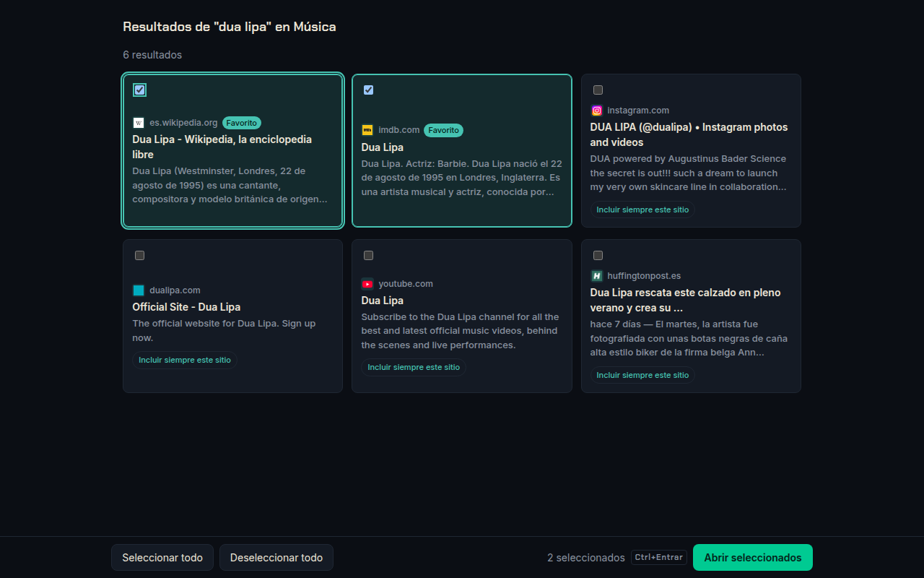Click 'Incluir siempre este sitio' under dualipa.com
924x578 pixels.
coord(185,360)
